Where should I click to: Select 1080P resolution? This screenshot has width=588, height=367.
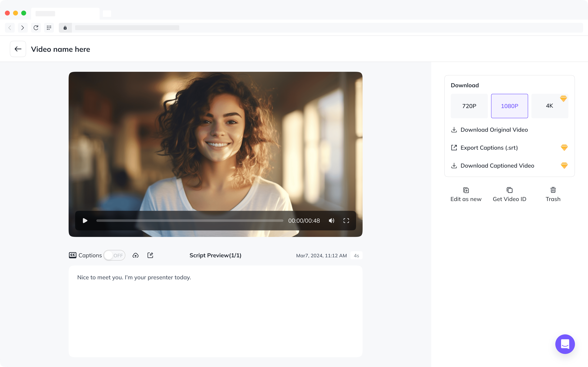pyautogui.click(x=509, y=106)
